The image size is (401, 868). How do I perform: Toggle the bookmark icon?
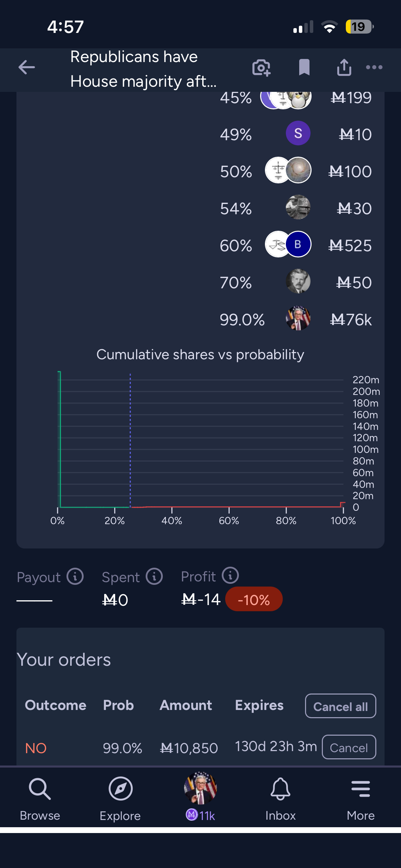pos(304,67)
